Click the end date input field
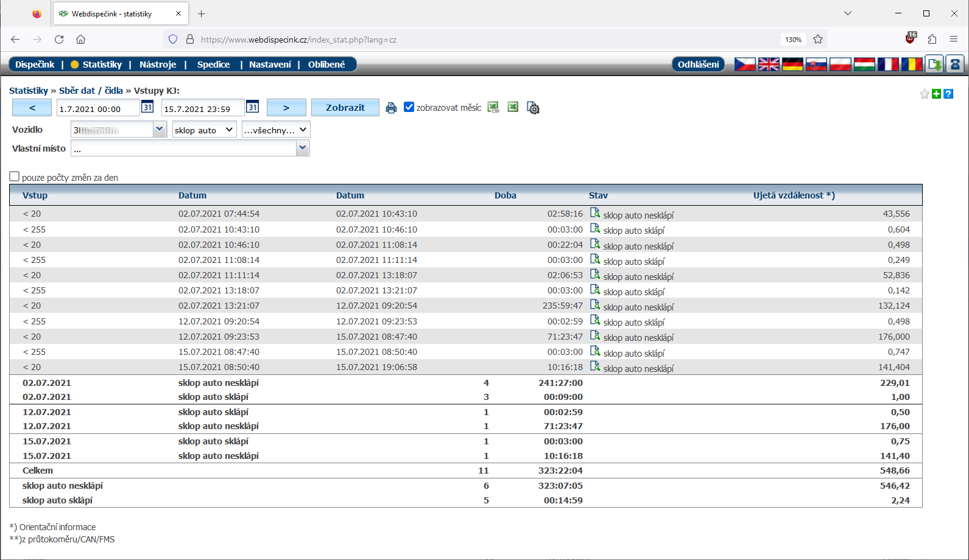The height and width of the screenshot is (560, 969). [202, 109]
